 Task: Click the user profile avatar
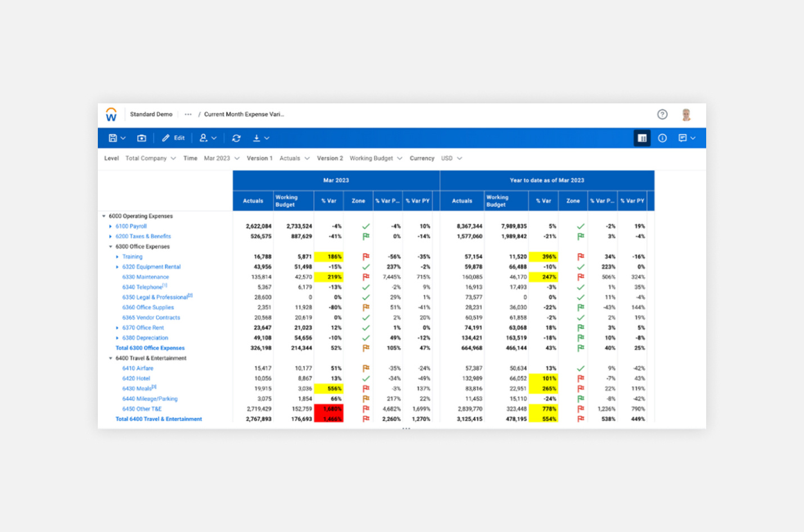686,114
